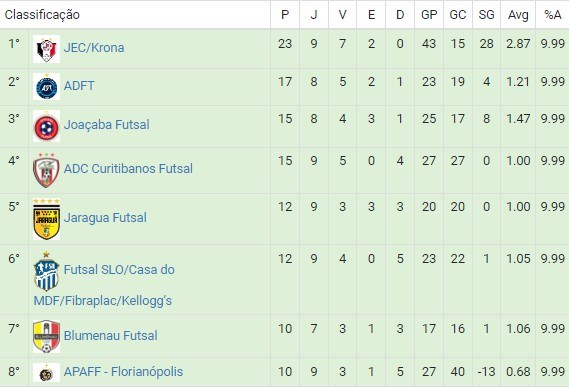
Task: Click the Classificação column header
Action: [42, 15]
